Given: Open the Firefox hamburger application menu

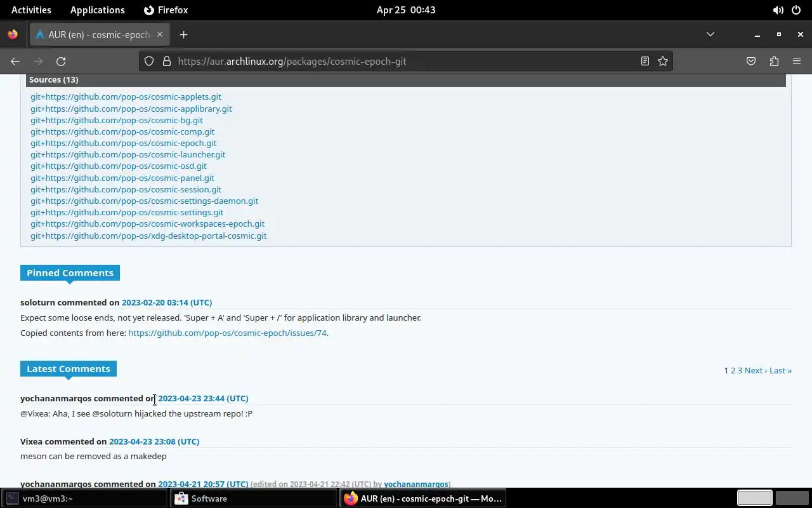Looking at the screenshot, I should 797,61.
